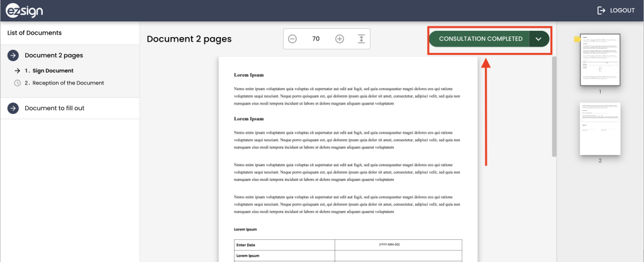
Task: Open the Document 2 pages entry
Action: pos(53,55)
